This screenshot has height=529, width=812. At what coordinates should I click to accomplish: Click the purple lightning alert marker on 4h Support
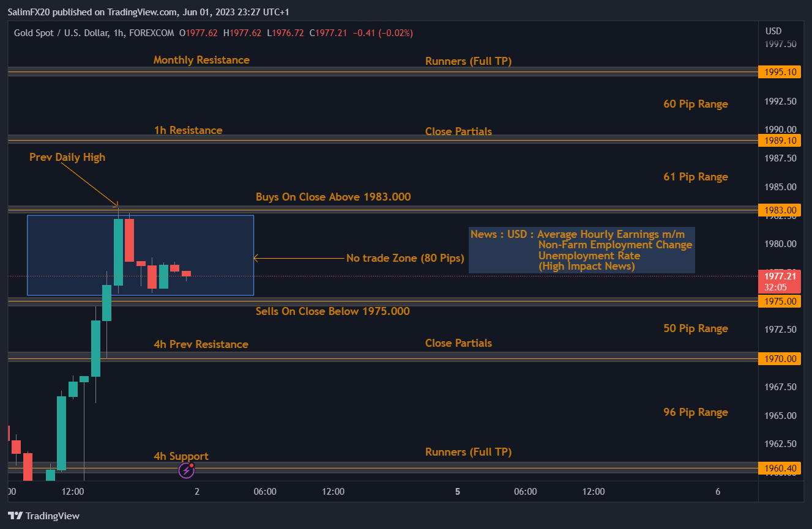185,470
